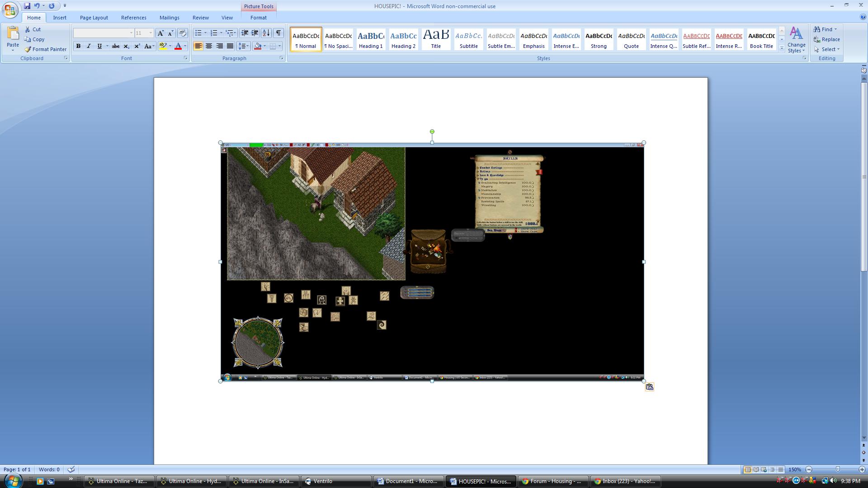Toggle Bold formatting
The width and height of the screenshot is (868, 488).
[78, 46]
